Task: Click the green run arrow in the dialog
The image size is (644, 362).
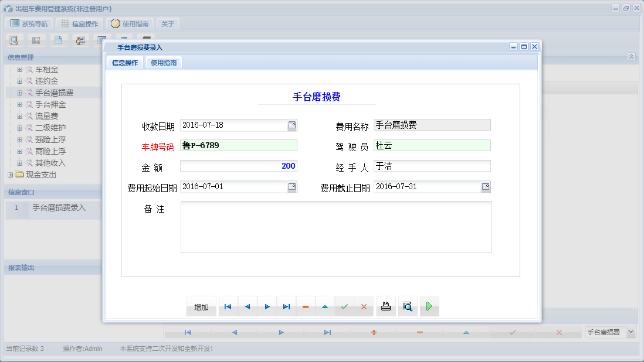Action: [x=429, y=306]
